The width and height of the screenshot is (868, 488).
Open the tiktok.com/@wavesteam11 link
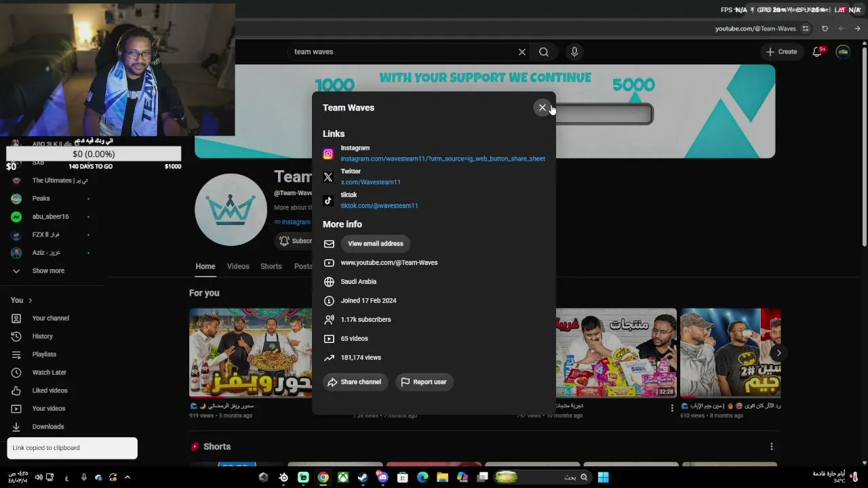(379, 205)
